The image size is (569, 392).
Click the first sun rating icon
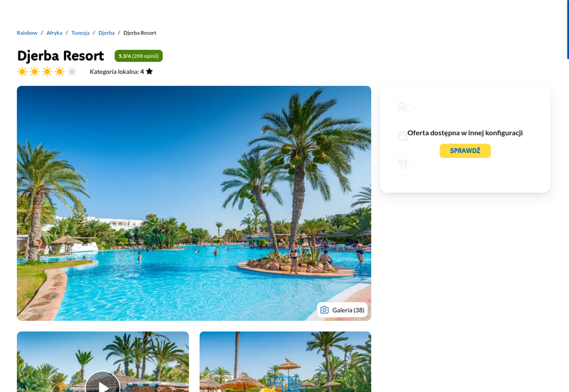click(22, 72)
